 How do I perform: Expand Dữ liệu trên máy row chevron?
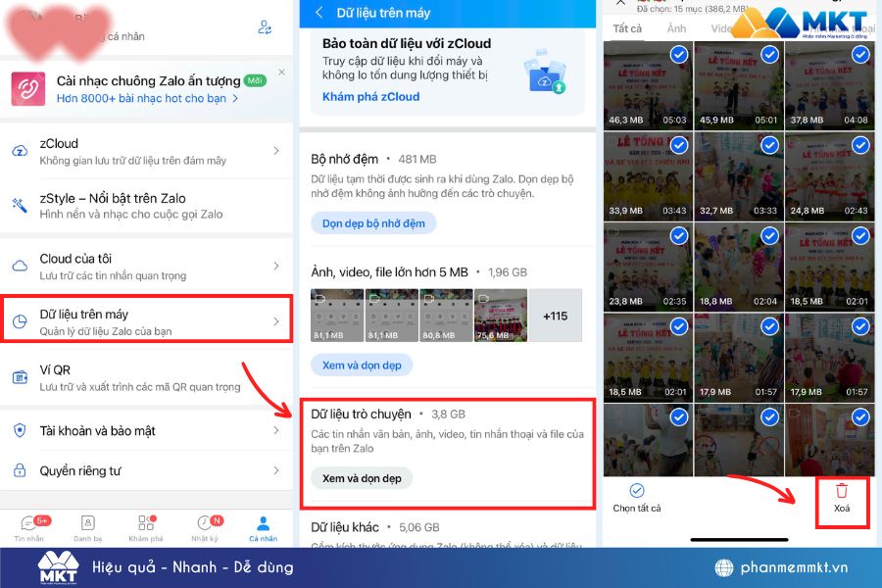click(x=276, y=321)
